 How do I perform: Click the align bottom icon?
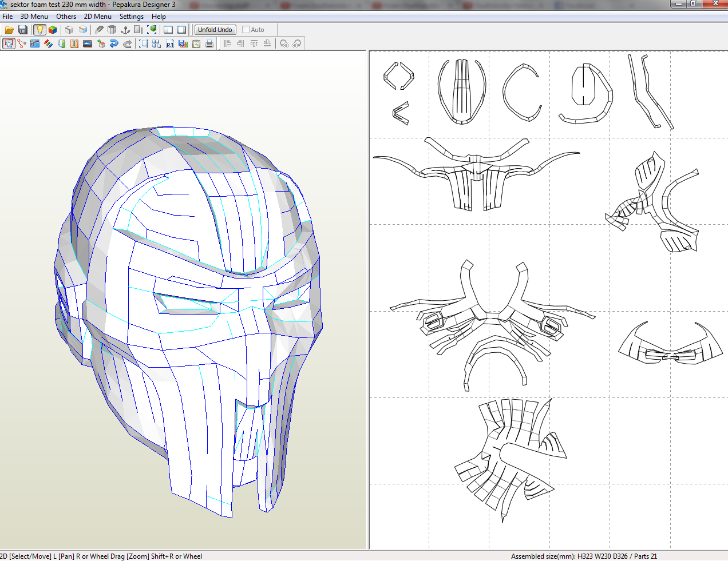pyautogui.click(x=267, y=43)
